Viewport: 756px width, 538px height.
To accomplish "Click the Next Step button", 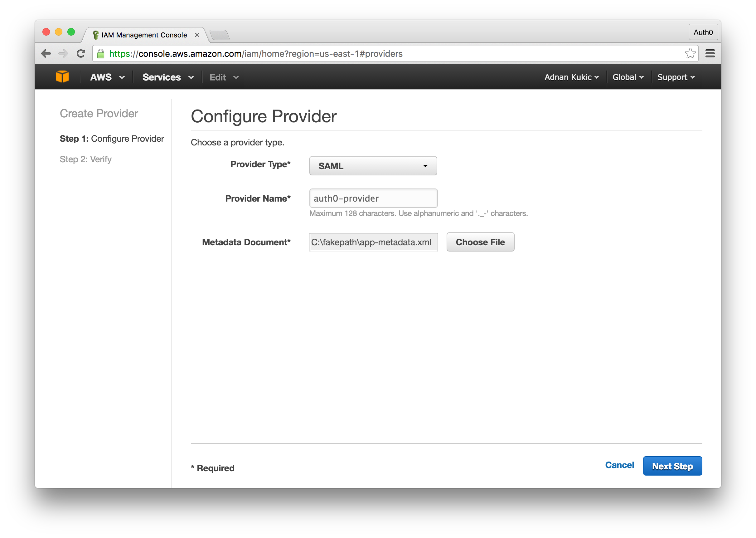I will pyautogui.click(x=672, y=466).
